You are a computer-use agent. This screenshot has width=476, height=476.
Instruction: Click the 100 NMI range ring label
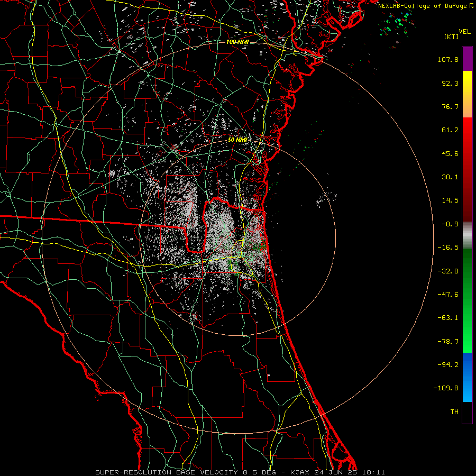[237, 42]
